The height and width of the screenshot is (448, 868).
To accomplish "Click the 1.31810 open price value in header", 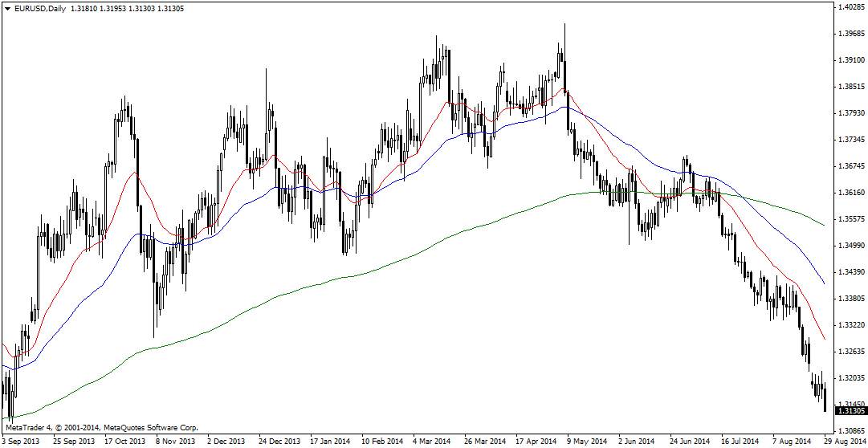I will tap(85, 8).
